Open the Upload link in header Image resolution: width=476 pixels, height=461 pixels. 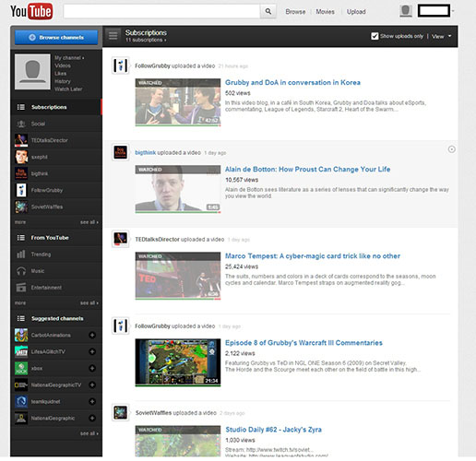[356, 12]
